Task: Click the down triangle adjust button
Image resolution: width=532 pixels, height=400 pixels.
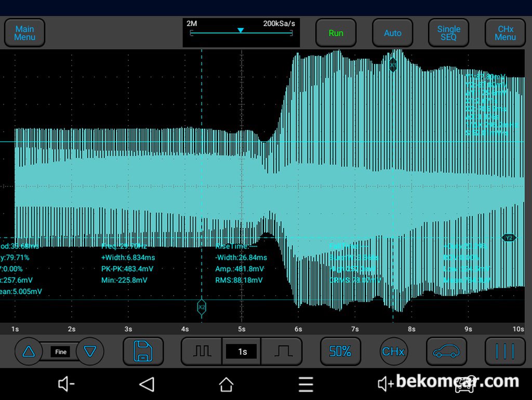Action: (90, 351)
